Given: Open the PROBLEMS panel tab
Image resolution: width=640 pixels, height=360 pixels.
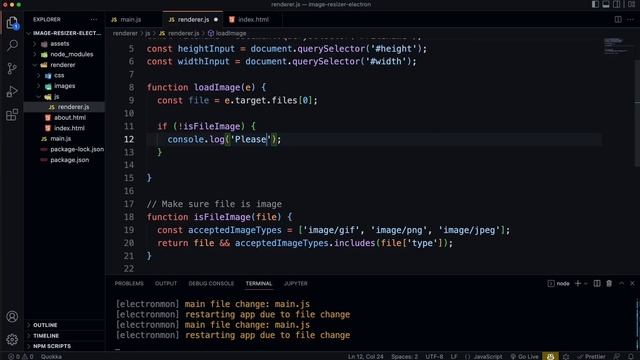Looking at the screenshot, I should tap(129, 283).
